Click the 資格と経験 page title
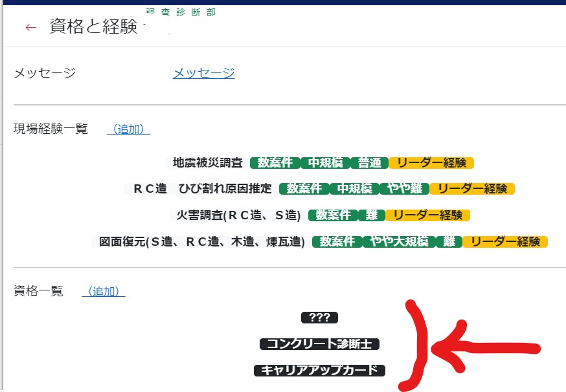 coord(93,27)
